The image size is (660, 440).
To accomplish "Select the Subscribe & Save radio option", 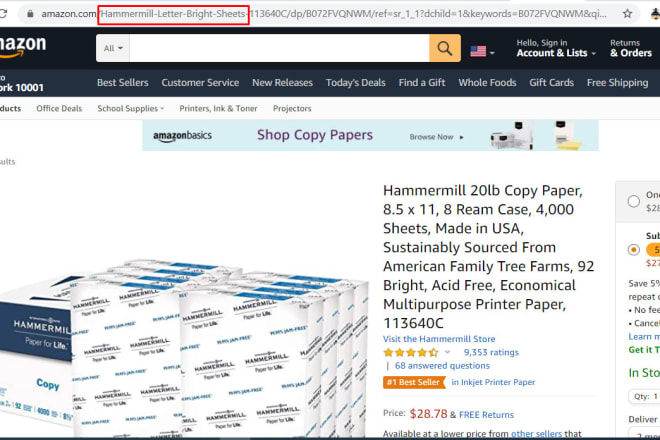I will pyautogui.click(x=633, y=250).
